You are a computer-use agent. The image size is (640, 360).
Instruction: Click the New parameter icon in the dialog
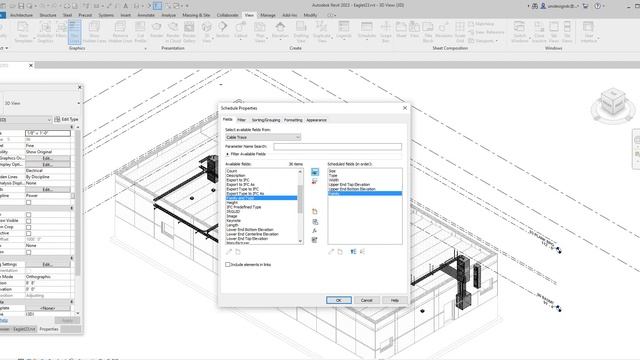click(x=315, y=212)
